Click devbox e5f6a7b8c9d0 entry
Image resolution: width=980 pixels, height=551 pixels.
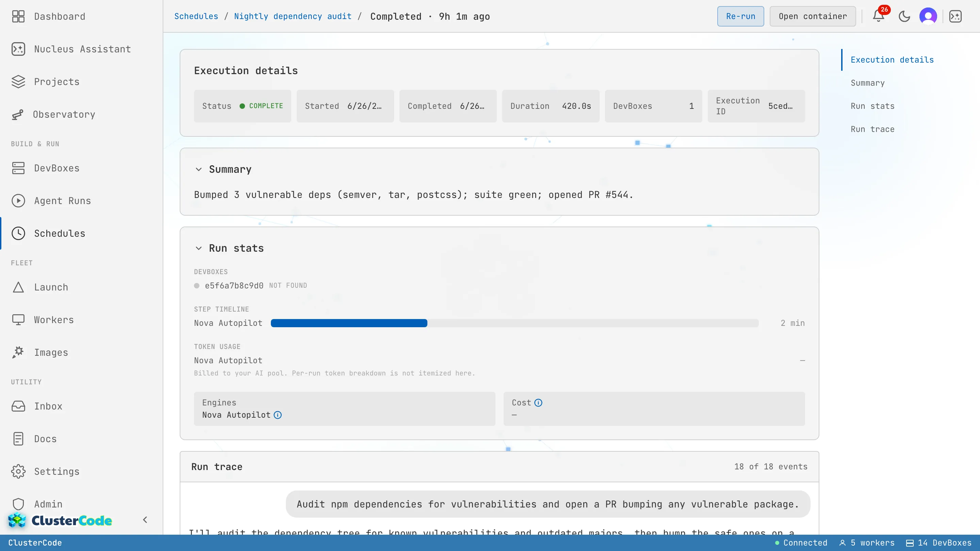[x=234, y=286]
